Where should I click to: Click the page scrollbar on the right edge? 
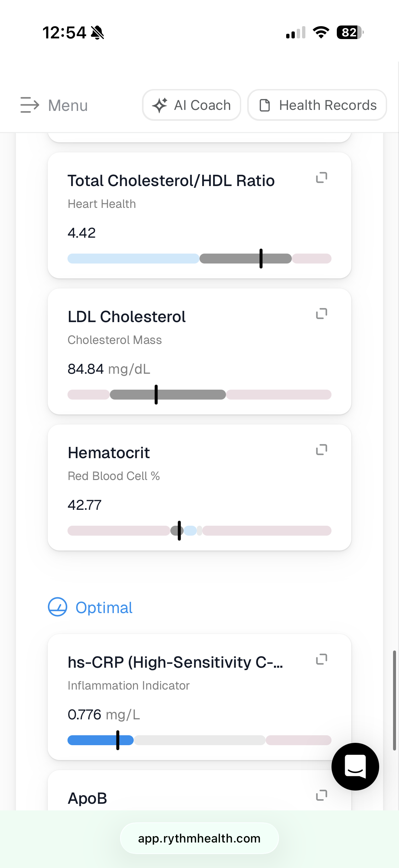tap(394, 701)
